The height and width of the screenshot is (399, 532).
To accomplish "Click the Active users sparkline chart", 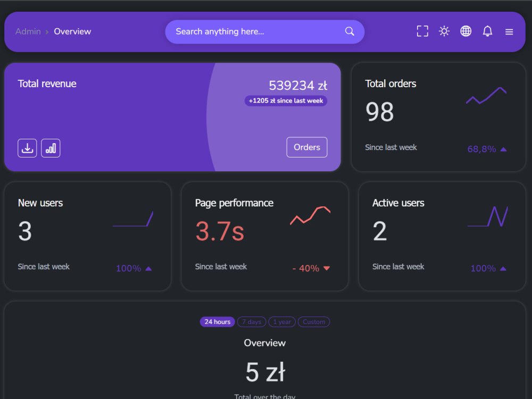I will click(487, 217).
